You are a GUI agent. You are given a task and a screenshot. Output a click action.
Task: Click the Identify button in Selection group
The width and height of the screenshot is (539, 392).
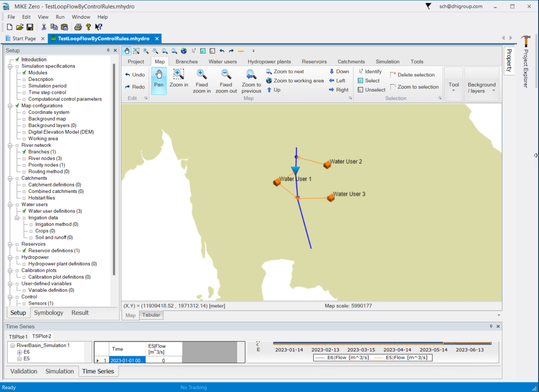tap(370, 71)
